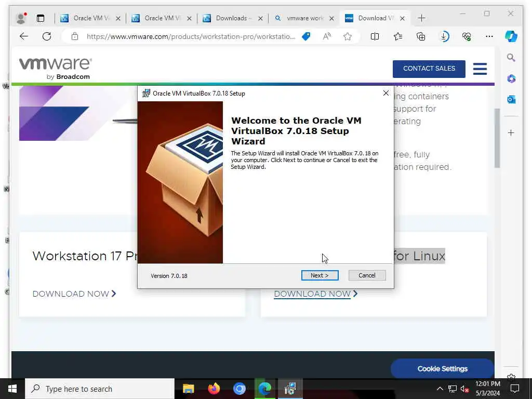Switch to the Downloads tab
This screenshot has width=532, height=399.
(x=233, y=18)
